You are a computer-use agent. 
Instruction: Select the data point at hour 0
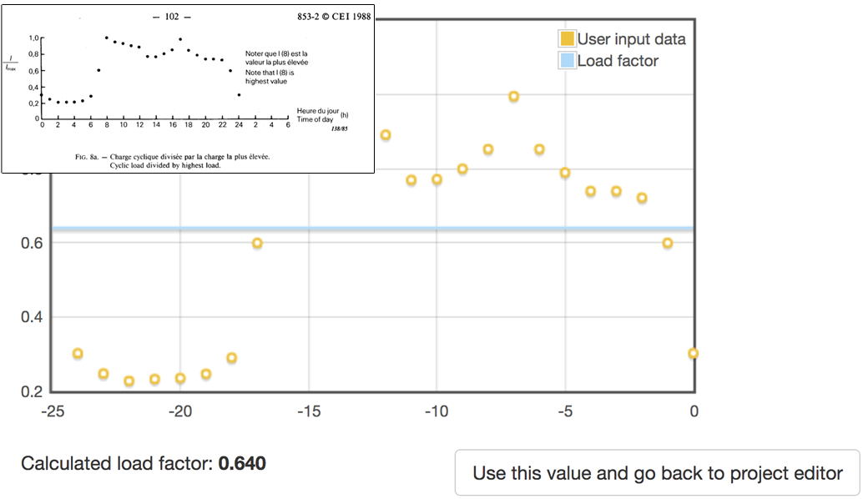pos(694,354)
